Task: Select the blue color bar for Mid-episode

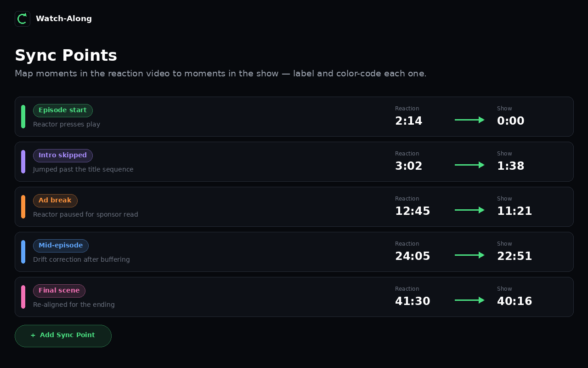Action: coord(23,252)
